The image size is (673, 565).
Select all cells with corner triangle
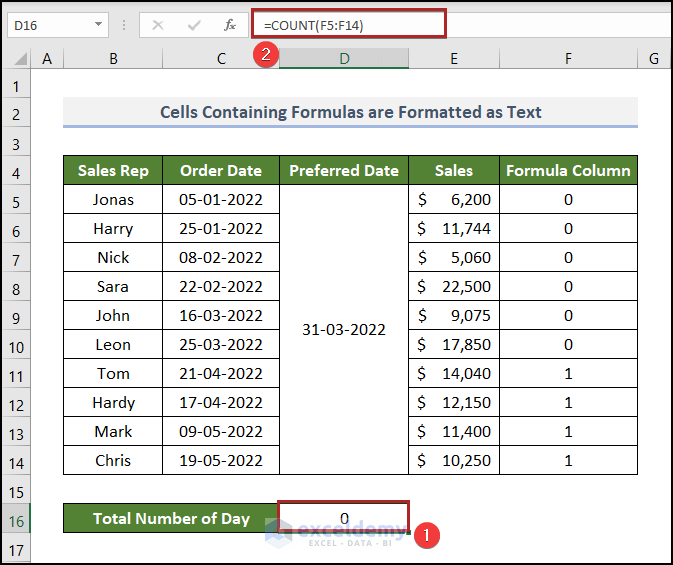[16, 59]
